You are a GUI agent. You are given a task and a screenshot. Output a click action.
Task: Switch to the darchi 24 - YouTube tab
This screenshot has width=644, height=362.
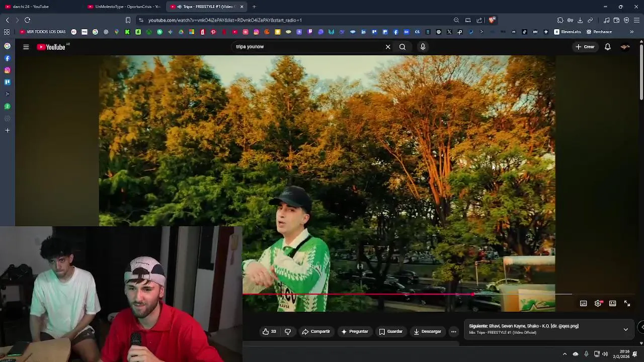[41, 7]
